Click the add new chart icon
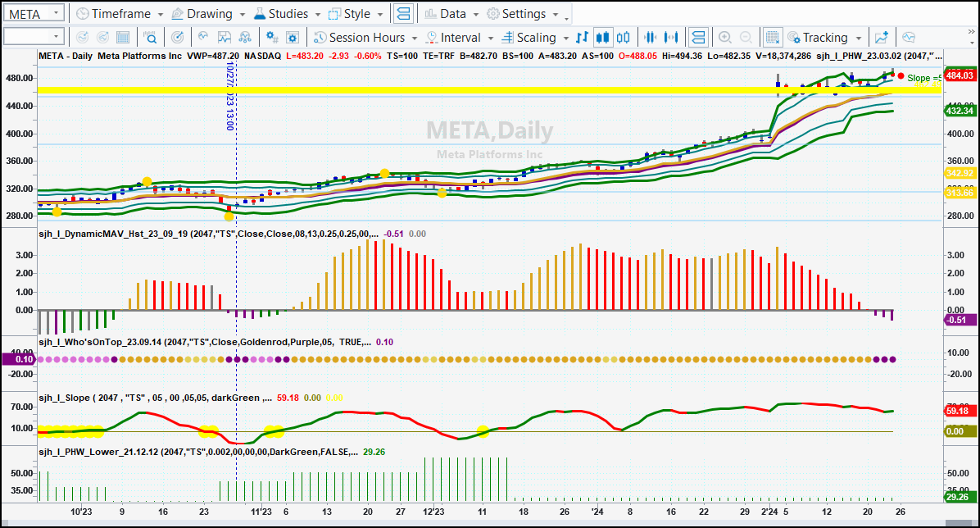 pos(881,38)
